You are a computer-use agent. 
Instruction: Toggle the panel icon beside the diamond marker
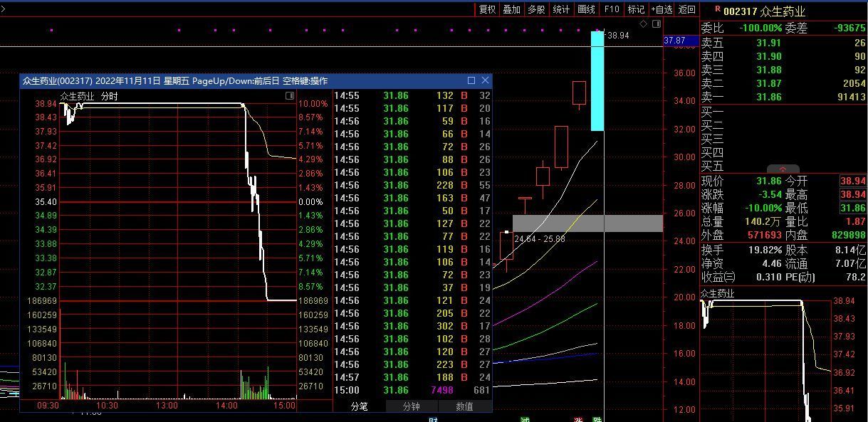655,24
